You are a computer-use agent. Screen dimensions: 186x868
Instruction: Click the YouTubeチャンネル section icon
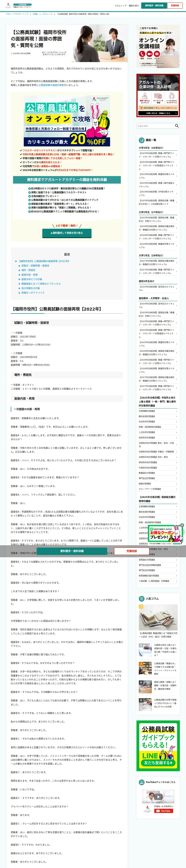pyautogui.click(x=142, y=782)
